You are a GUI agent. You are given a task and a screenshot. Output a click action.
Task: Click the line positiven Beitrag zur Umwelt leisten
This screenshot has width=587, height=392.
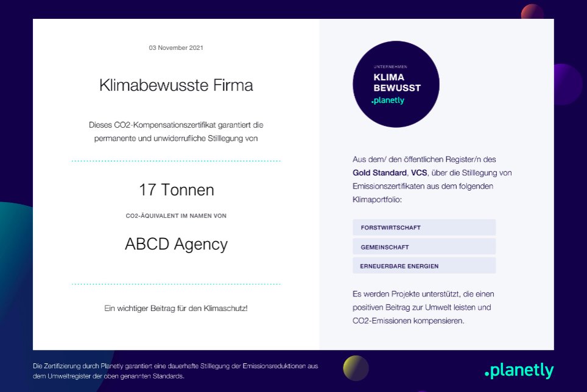pos(421,307)
